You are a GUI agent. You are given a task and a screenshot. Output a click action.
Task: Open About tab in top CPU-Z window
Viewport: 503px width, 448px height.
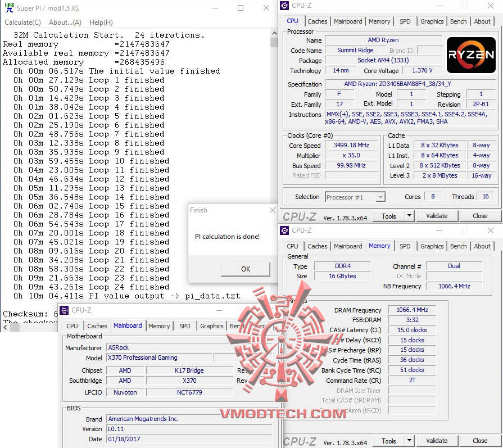[482, 21]
